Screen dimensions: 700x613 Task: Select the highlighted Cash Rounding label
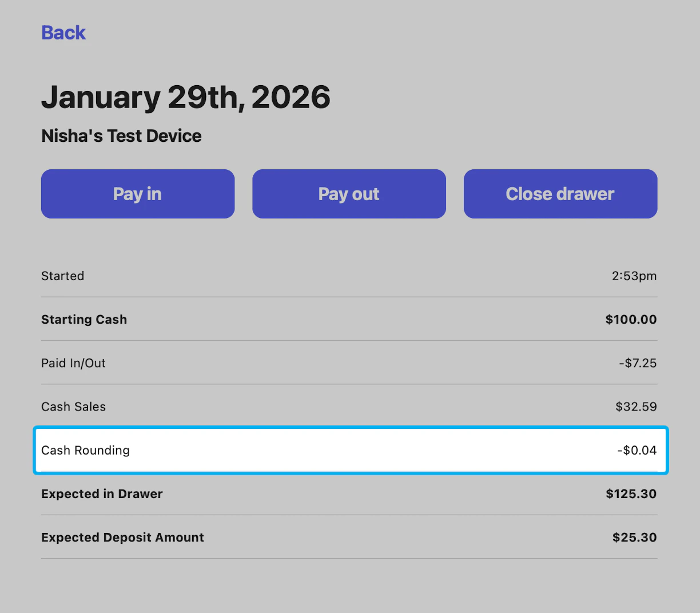coord(85,451)
